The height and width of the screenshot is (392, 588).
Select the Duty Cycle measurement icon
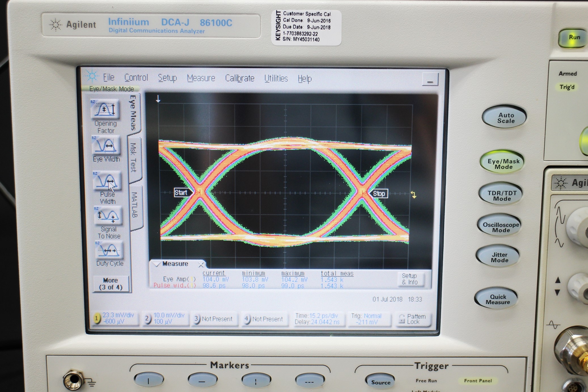click(x=109, y=250)
